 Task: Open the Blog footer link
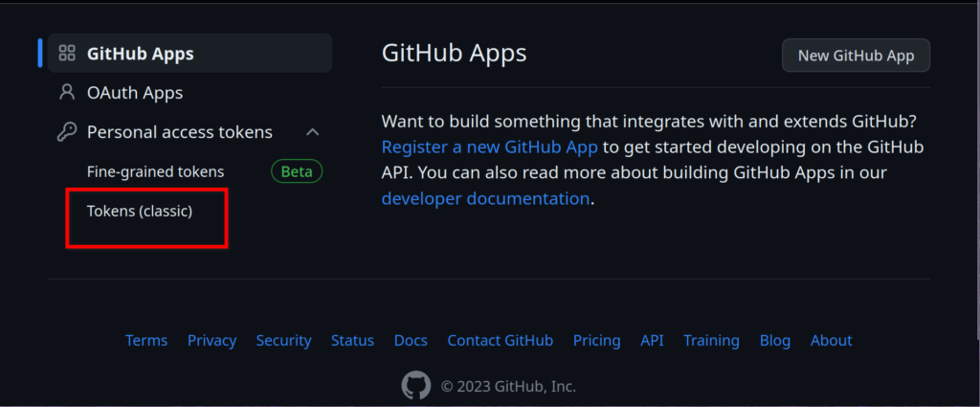click(x=775, y=340)
